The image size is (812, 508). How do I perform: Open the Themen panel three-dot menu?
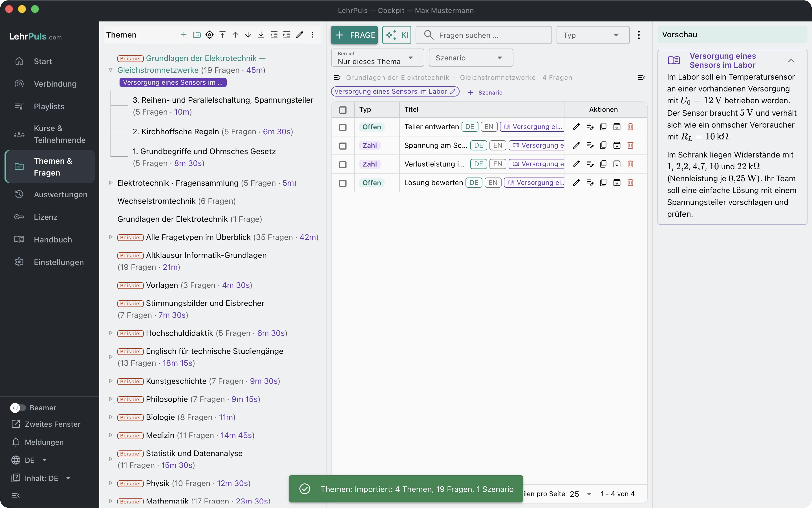(x=313, y=35)
